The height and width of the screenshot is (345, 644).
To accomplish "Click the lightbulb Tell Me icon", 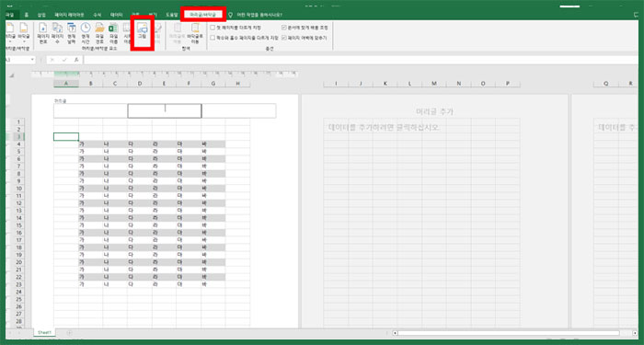I will [x=230, y=15].
